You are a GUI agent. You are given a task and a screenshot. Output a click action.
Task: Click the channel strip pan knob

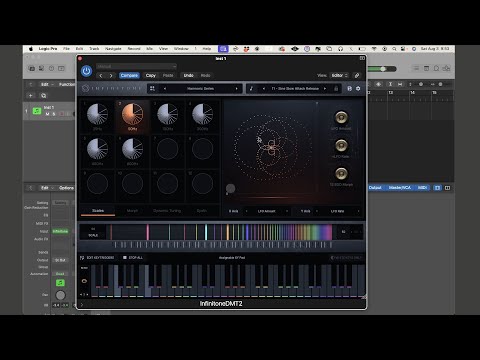coord(60,295)
